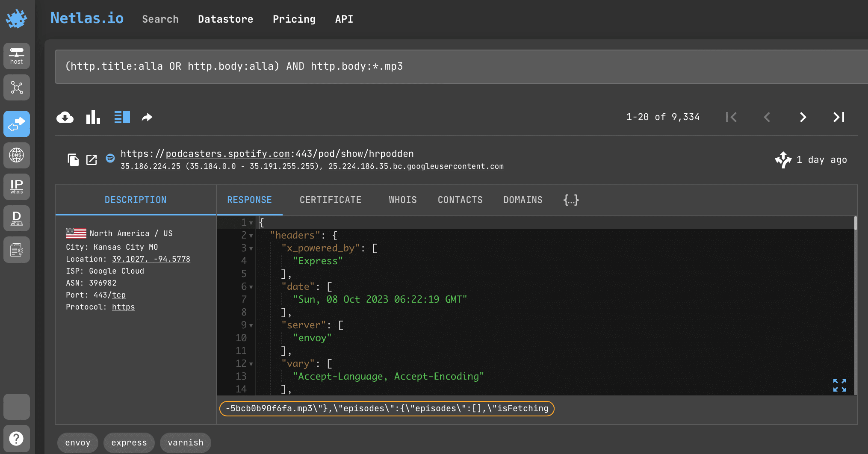Open the 35.186.224.25 IP link

(151, 166)
